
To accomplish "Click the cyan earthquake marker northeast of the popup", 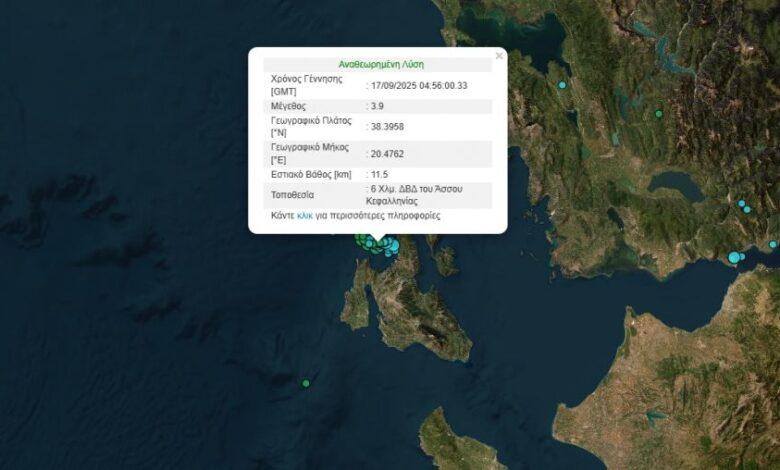I will (562, 85).
